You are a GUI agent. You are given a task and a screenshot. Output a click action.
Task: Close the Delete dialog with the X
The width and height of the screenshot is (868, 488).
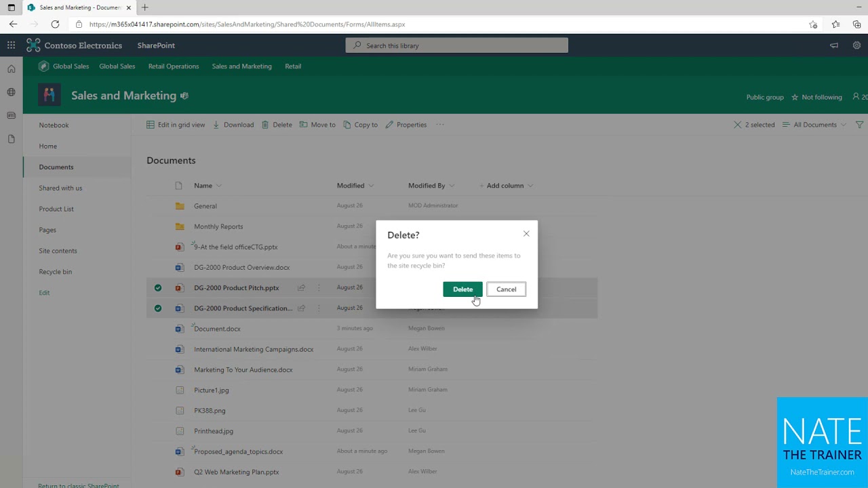click(526, 234)
